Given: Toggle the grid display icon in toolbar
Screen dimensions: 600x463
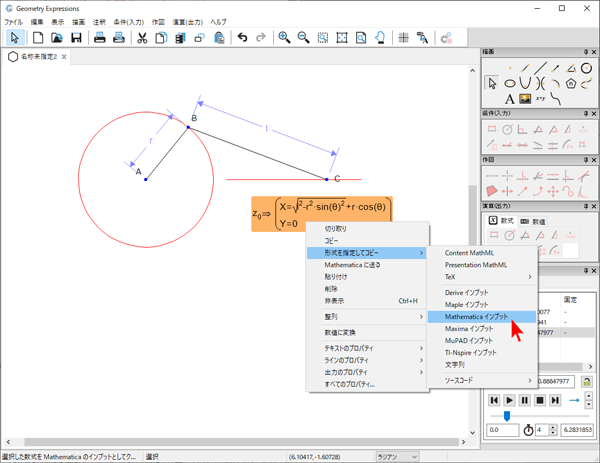Looking at the screenshot, I should (404, 38).
